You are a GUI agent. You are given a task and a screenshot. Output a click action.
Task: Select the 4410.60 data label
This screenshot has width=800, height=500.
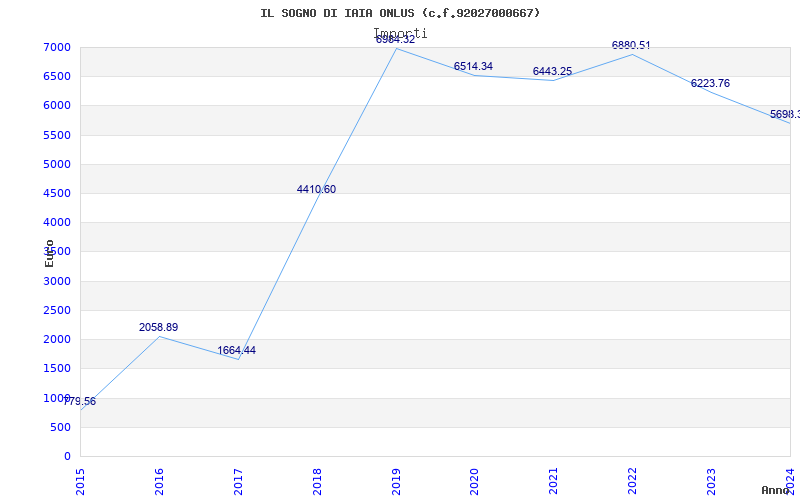(316, 189)
